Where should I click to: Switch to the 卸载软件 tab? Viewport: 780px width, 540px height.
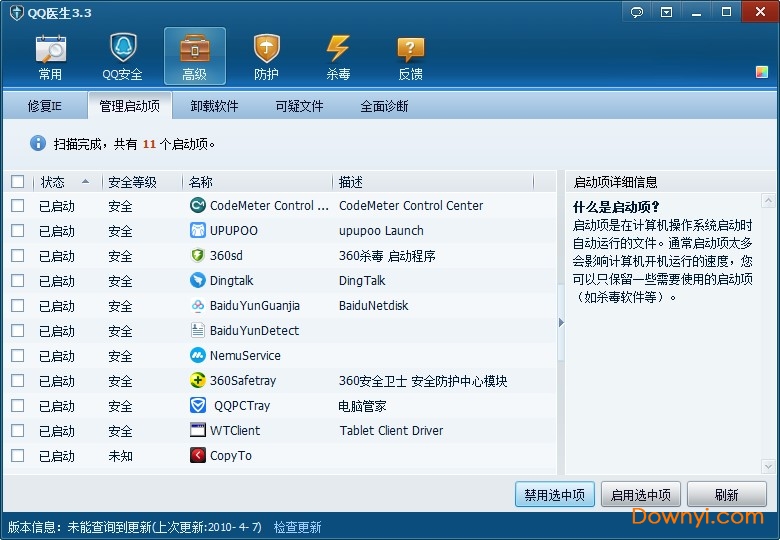tap(214, 106)
